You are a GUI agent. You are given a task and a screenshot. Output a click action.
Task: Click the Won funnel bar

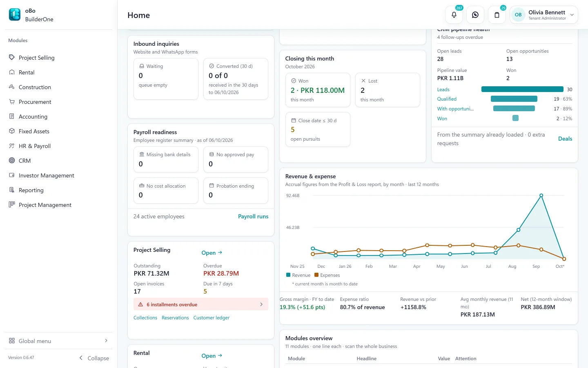515,118
